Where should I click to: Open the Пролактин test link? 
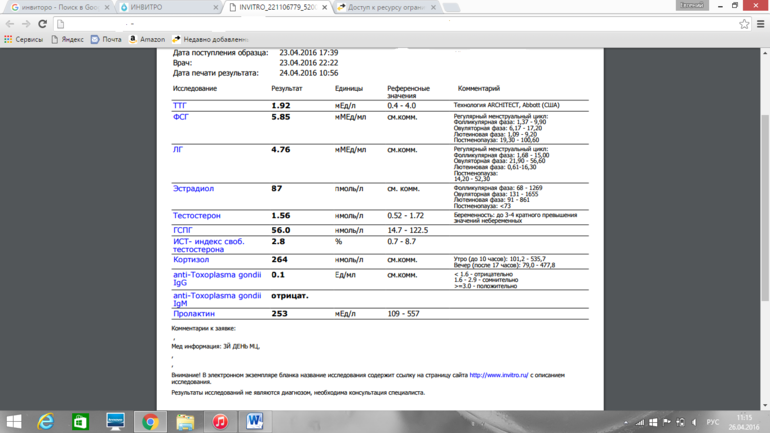193,314
